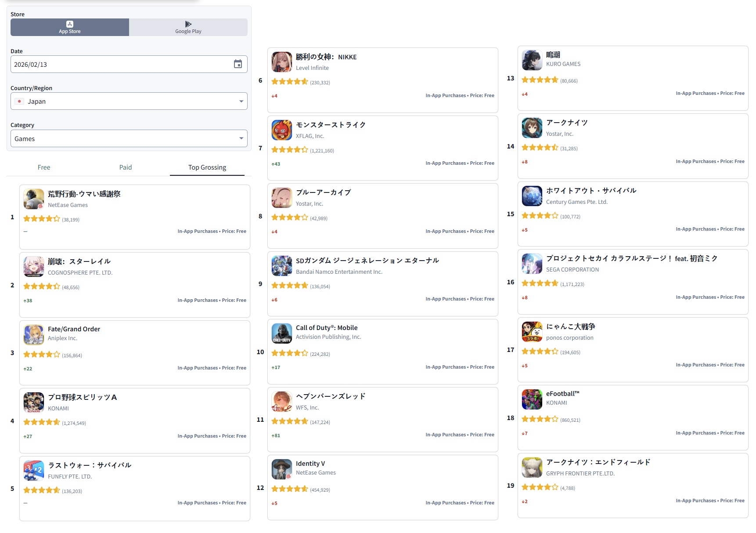Viewport: 756px width, 533px height.
Task: Expand the Games category dropdown
Action: click(129, 138)
